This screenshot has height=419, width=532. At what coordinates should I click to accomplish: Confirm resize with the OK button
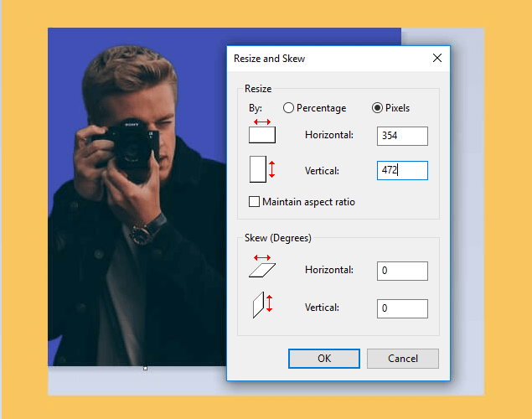(324, 359)
